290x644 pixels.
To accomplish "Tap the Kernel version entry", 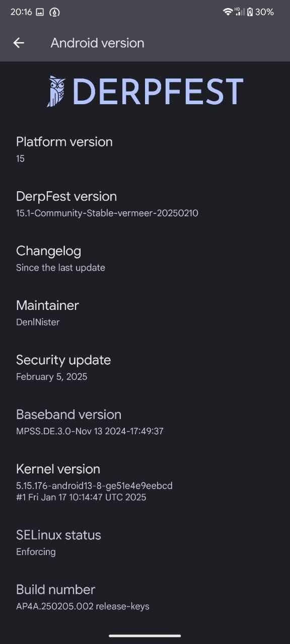I will click(x=145, y=482).
